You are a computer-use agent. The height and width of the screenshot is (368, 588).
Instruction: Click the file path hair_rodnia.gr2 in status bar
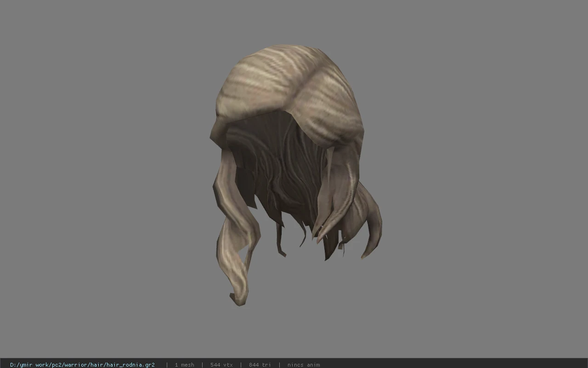pyautogui.click(x=82, y=365)
